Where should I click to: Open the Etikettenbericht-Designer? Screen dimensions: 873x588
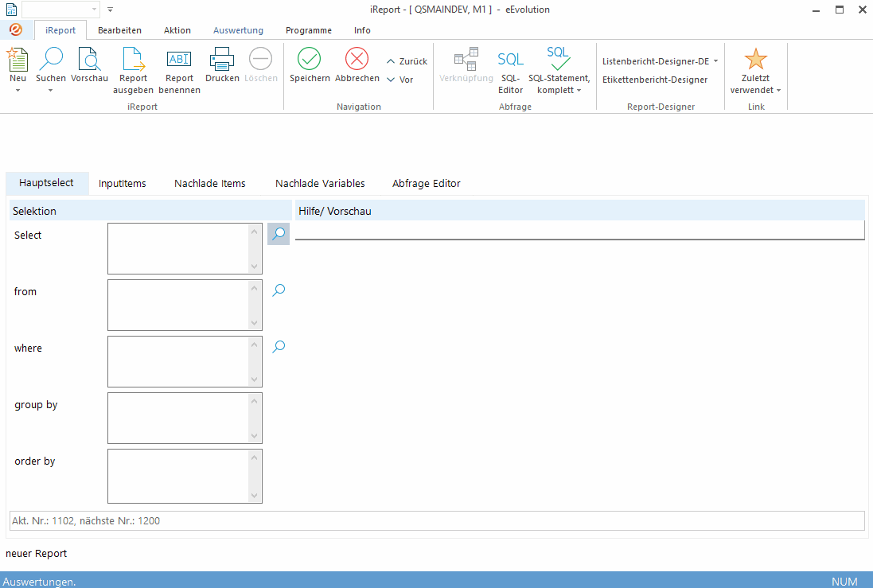coord(655,80)
